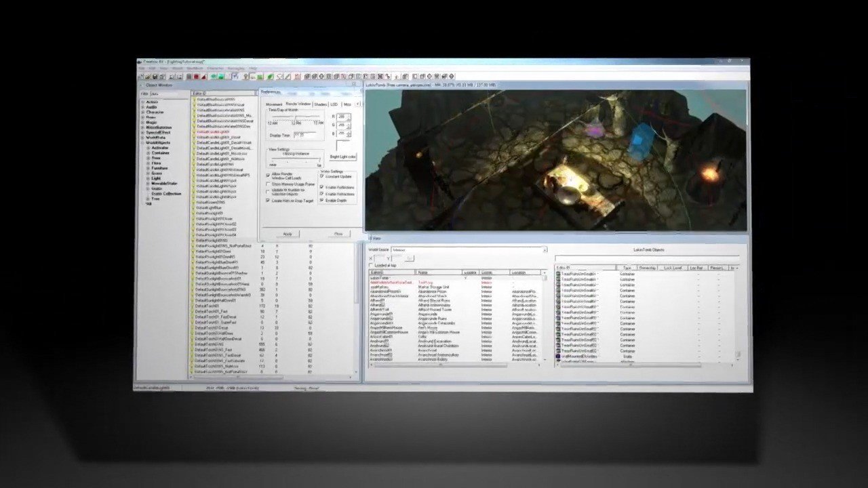Switch to the LOD preferences tab
The width and height of the screenshot is (868, 488).
[x=334, y=104]
